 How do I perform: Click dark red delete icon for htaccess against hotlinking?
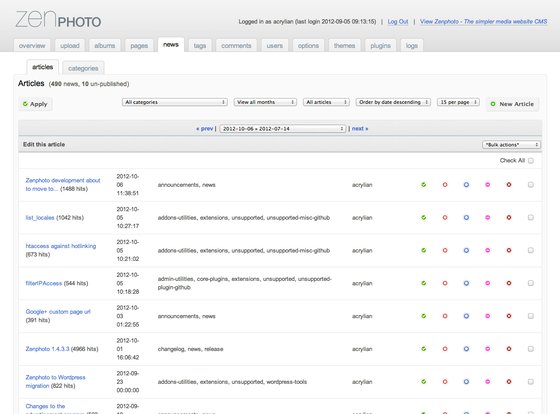pyautogui.click(x=509, y=250)
